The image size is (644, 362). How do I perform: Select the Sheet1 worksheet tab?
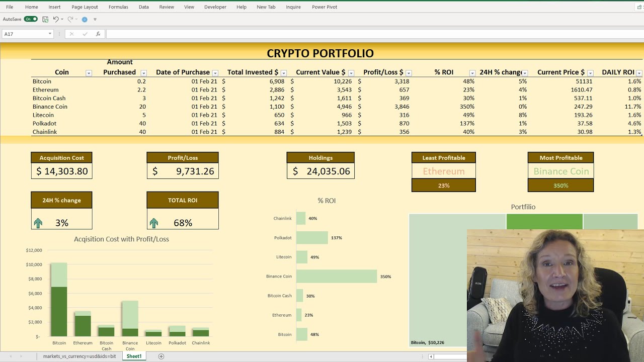134,356
